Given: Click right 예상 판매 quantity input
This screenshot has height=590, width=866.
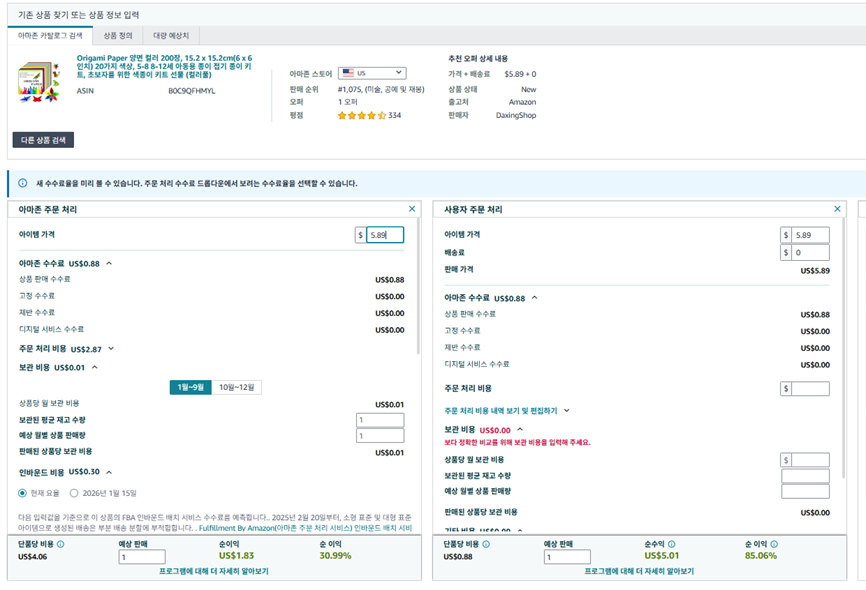Looking at the screenshot, I should 567,557.
